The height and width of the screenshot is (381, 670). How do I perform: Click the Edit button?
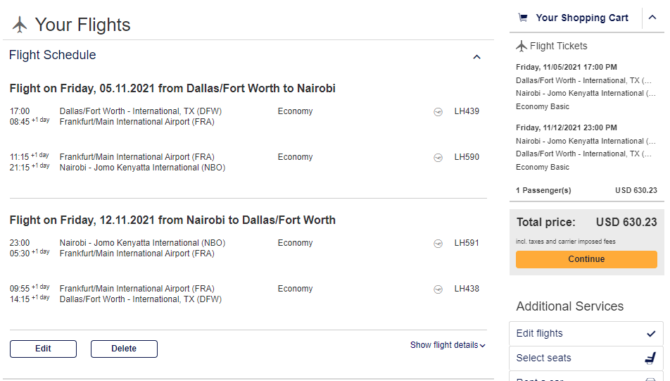tap(43, 349)
